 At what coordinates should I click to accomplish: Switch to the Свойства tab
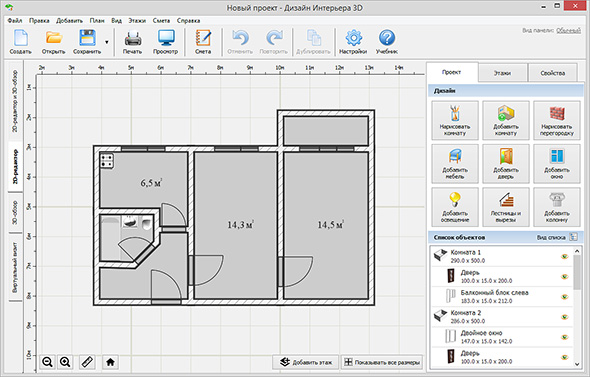click(553, 73)
